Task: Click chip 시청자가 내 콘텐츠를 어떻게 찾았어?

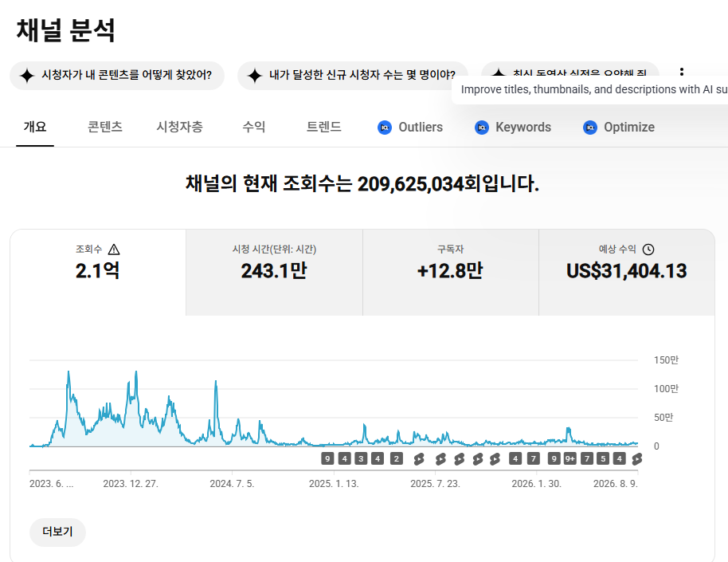Action: click(117, 75)
